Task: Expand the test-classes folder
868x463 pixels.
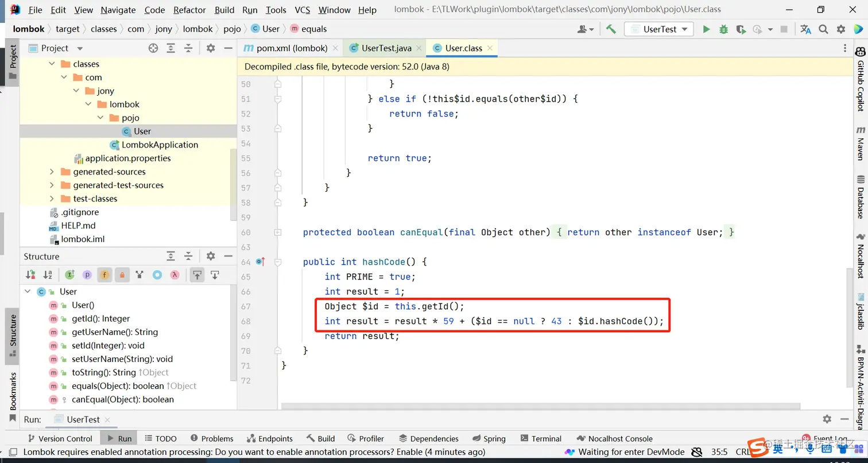Action: click(52, 199)
